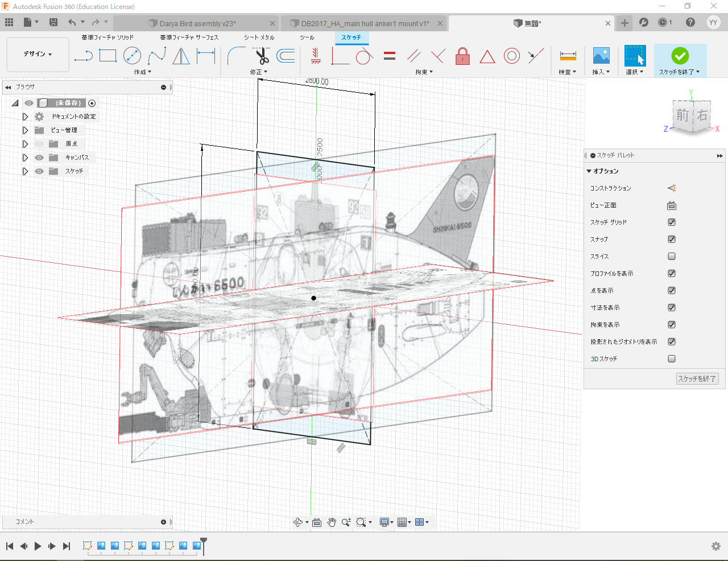This screenshot has height=561, width=728.
Task: Apply Tangent constraint
Action: 365,56
